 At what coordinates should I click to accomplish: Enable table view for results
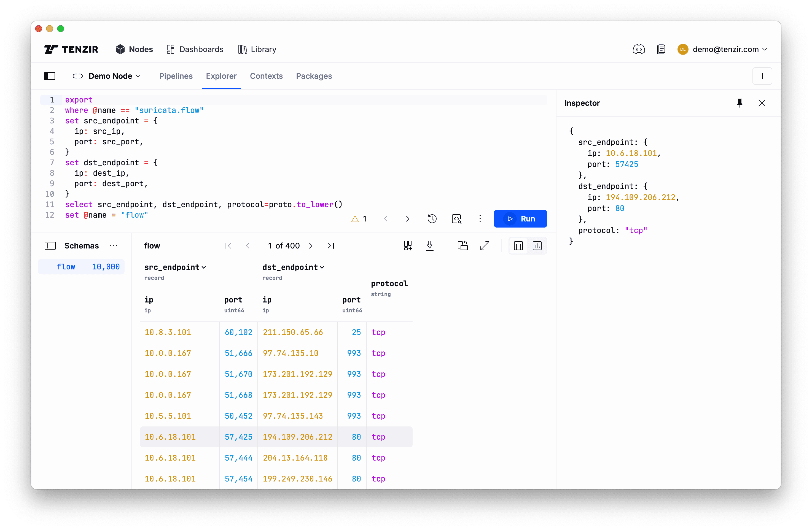click(518, 245)
